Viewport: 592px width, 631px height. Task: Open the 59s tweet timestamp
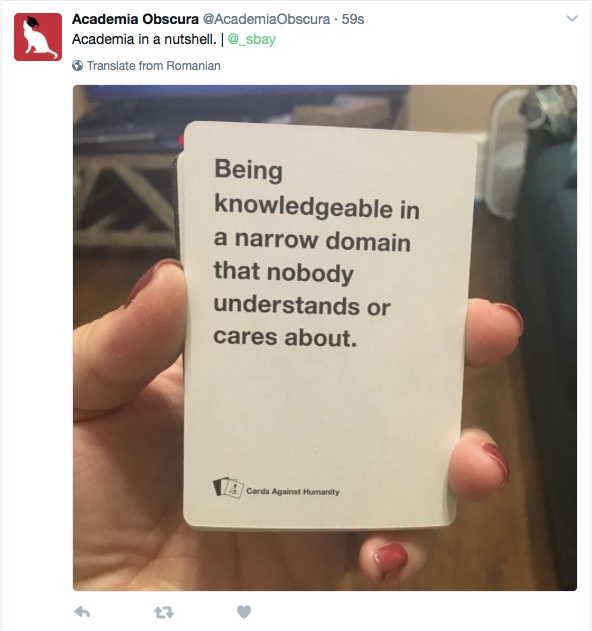353,19
